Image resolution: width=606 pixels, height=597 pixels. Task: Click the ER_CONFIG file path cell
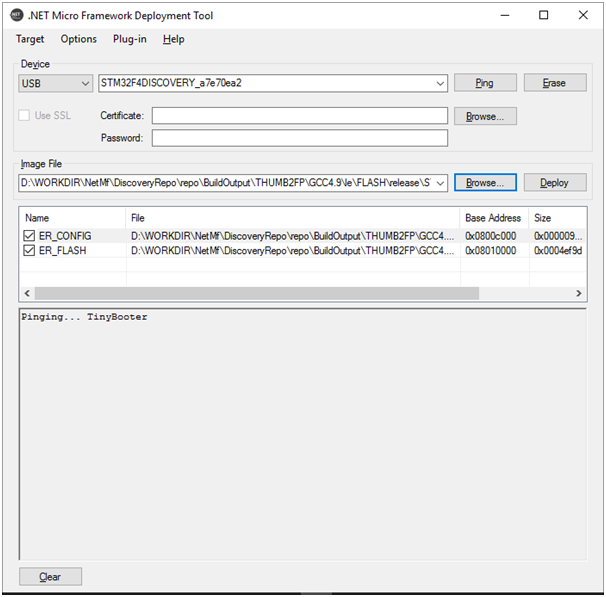[293, 236]
